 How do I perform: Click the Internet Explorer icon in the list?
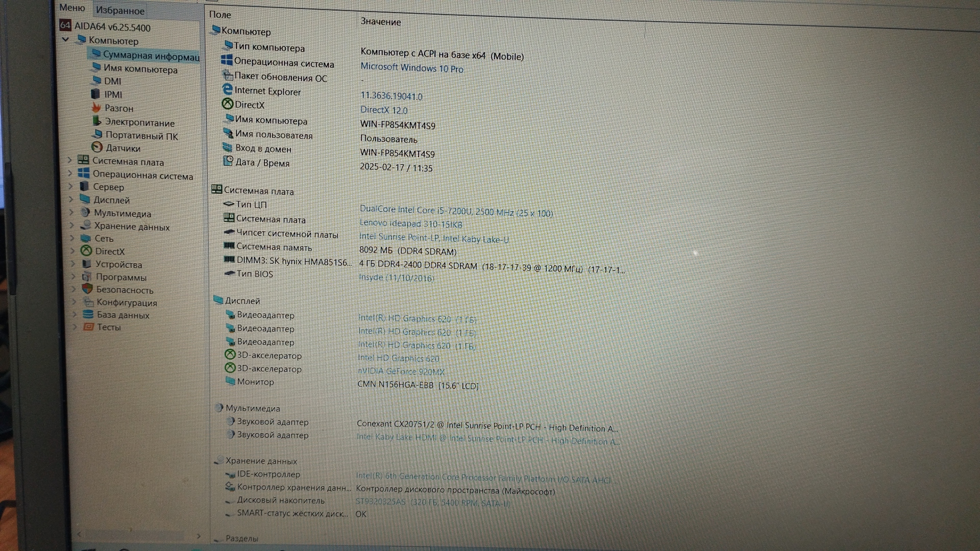[227, 89]
